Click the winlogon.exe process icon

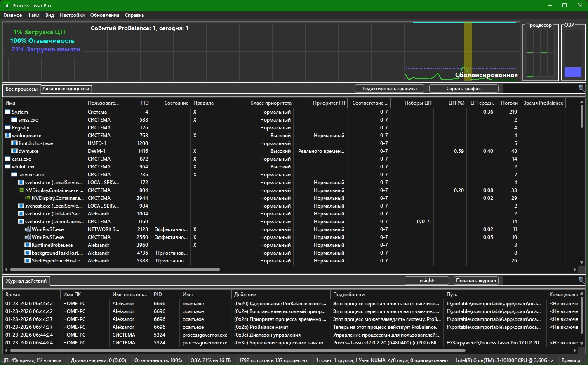pyautogui.click(x=8, y=136)
